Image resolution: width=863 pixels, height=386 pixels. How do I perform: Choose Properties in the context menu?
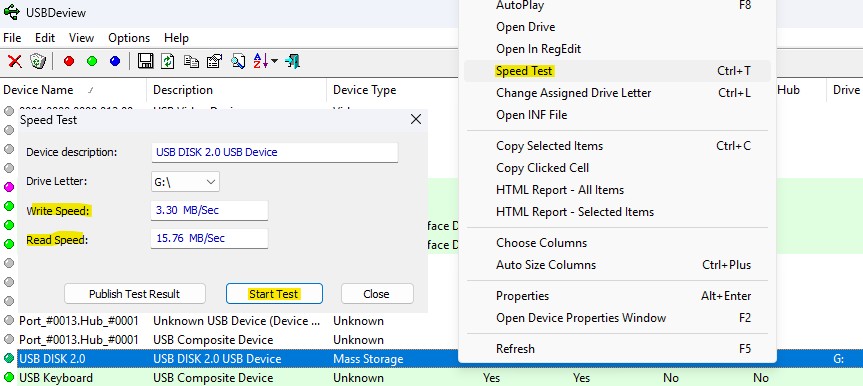[617, 296]
